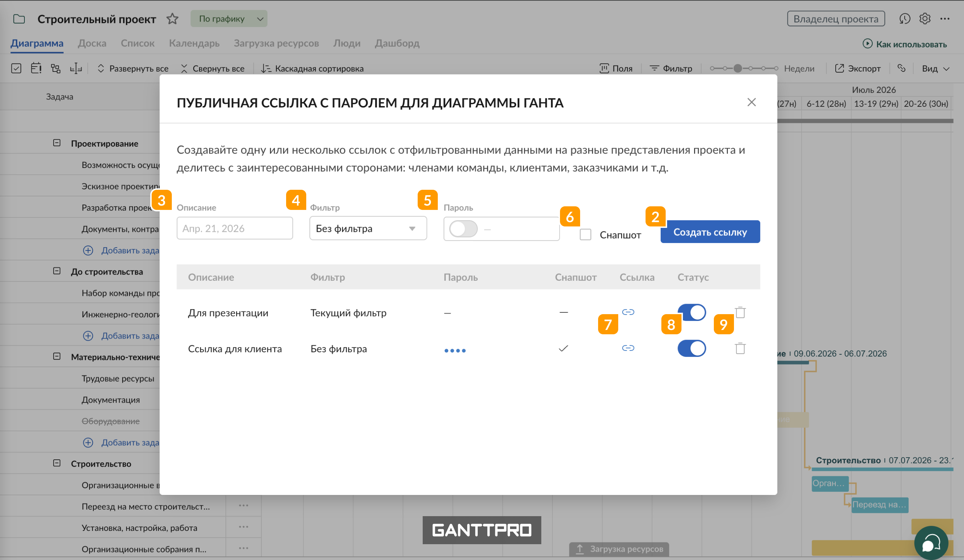Click the chain link icon near Вид
This screenshot has width=964, height=560.
[902, 68]
